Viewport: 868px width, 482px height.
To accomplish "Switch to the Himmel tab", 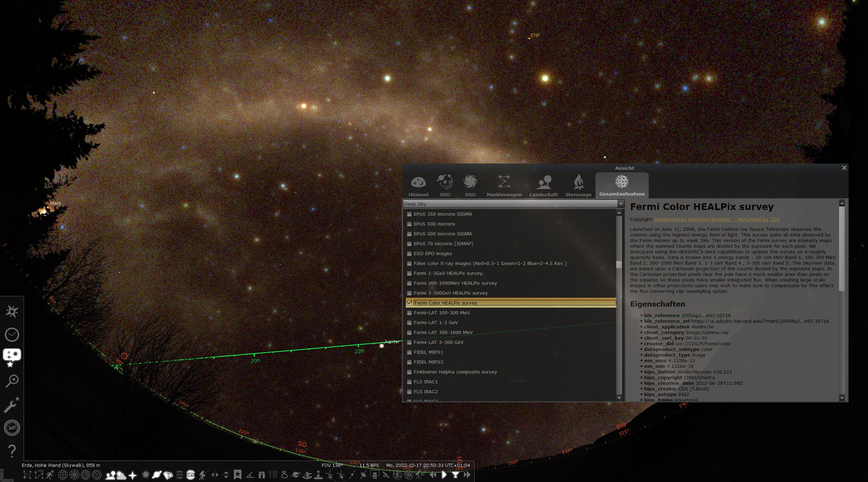I will 418,185.
